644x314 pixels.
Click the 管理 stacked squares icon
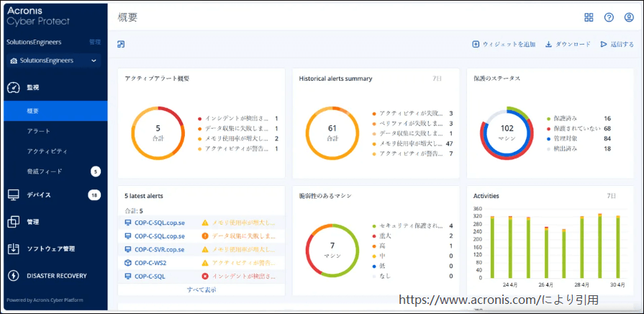(x=14, y=222)
